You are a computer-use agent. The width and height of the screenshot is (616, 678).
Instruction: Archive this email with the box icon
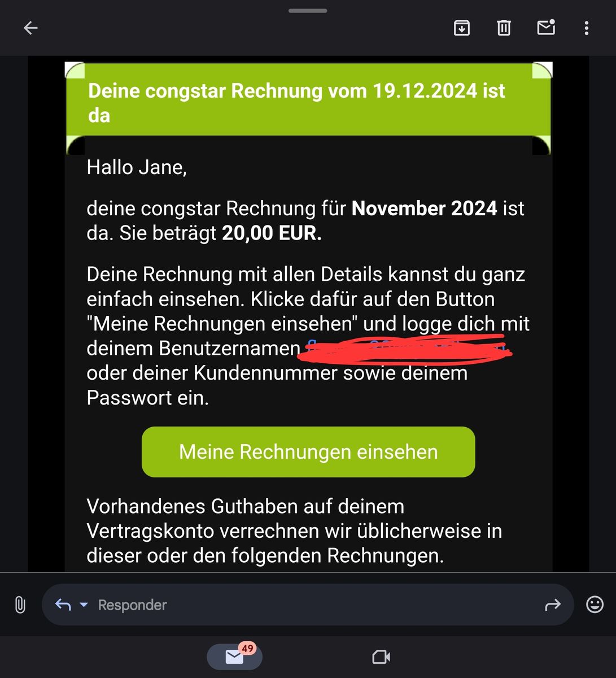pyautogui.click(x=462, y=28)
